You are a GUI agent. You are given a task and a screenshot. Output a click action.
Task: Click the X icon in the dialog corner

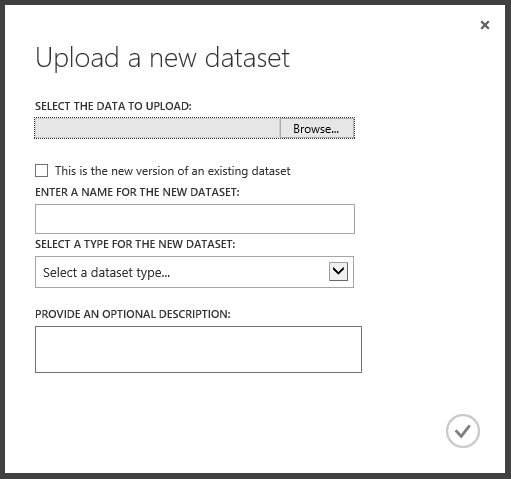pyautogui.click(x=485, y=25)
